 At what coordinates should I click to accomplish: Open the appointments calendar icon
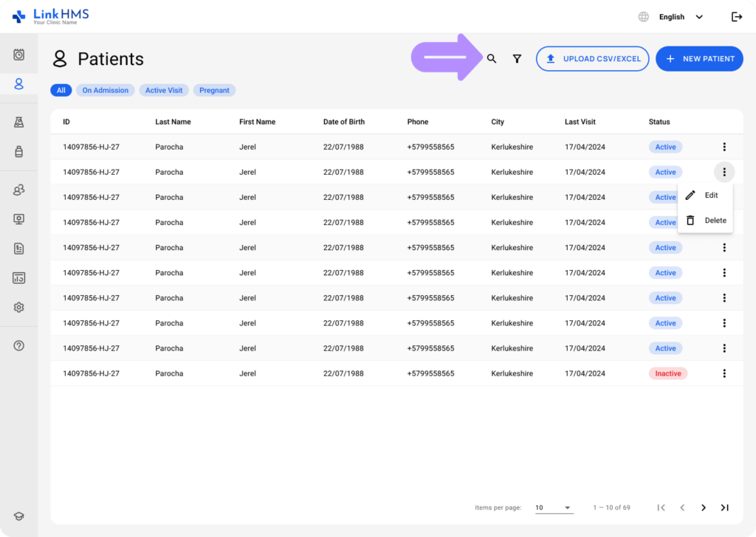point(19,53)
